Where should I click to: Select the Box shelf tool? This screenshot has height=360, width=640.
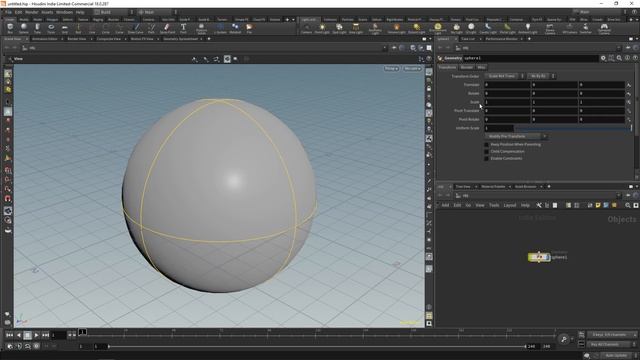10,28
